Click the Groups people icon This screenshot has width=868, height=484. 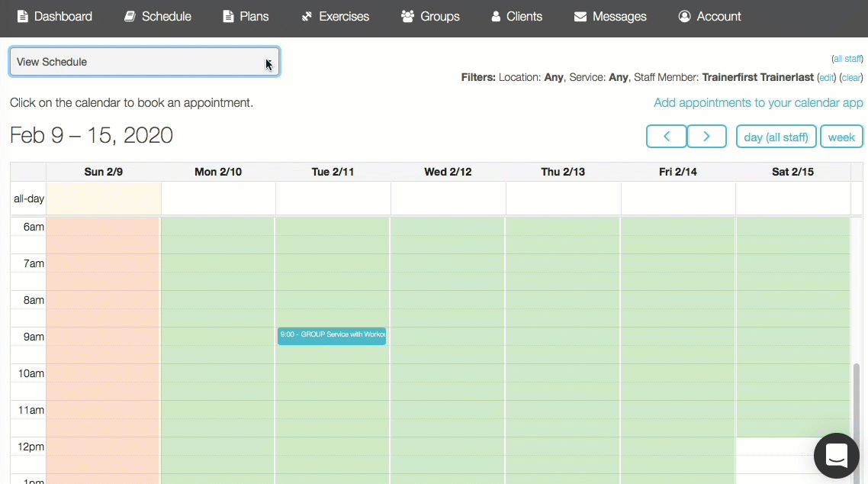407,17
